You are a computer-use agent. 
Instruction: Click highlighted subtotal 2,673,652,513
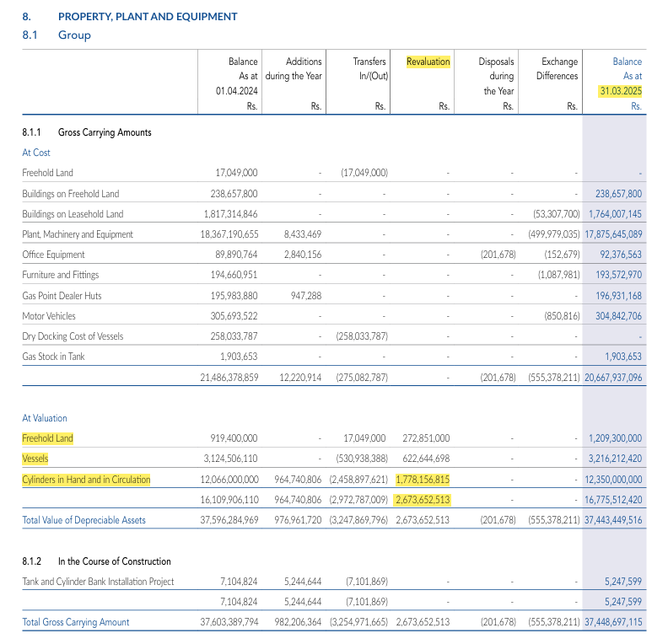[423, 500]
